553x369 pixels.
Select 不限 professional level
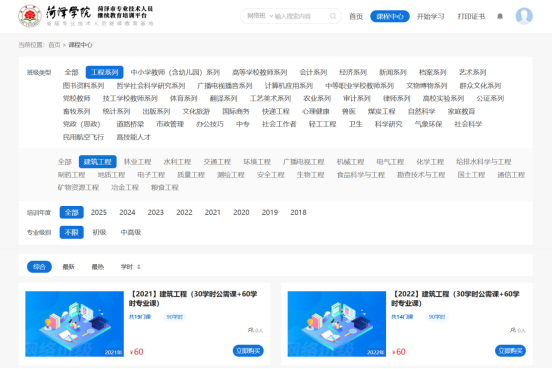point(72,232)
